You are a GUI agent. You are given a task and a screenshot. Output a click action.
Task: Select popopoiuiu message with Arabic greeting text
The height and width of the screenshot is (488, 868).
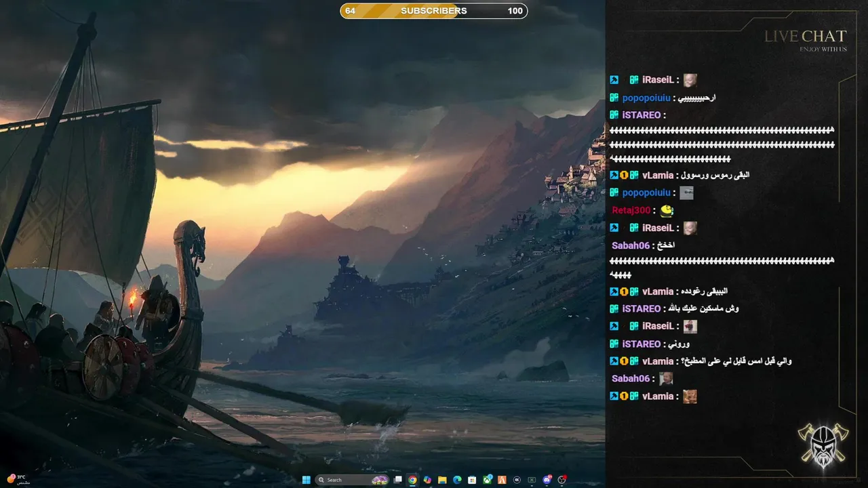[x=663, y=98]
